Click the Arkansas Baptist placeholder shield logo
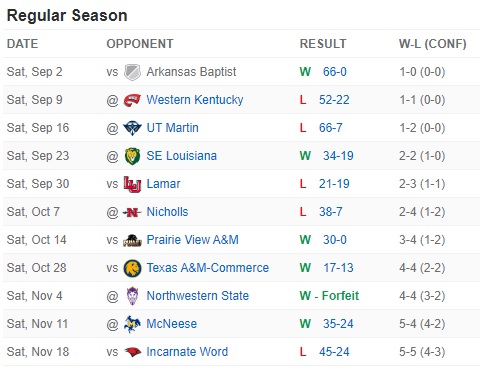The image size is (480, 371). 132,72
